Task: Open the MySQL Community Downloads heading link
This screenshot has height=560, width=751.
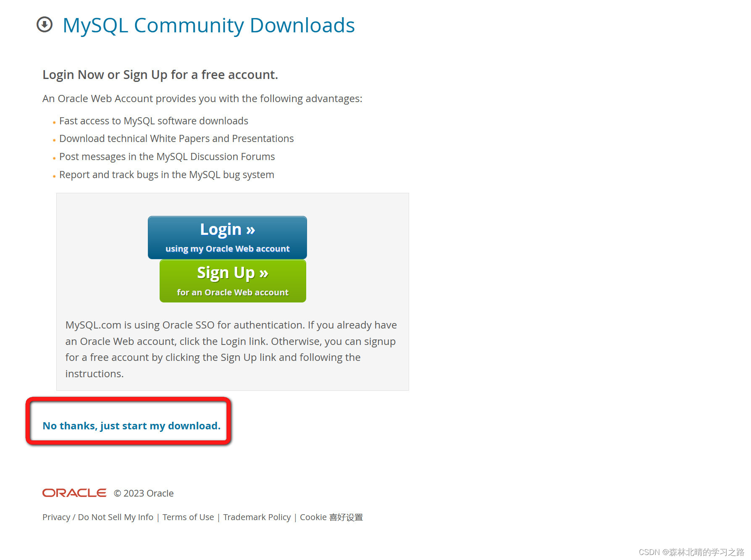Action: (x=209, y=25)
